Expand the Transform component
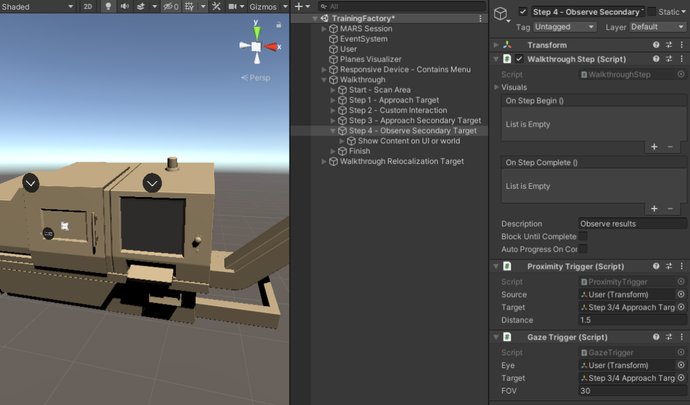This screenshot has height=405, width=690. 496,45
